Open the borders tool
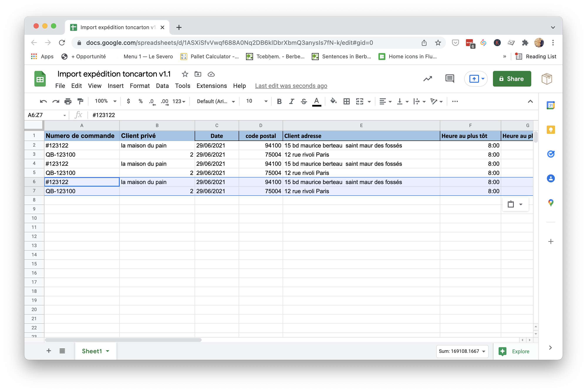 [x=346, y=101]
